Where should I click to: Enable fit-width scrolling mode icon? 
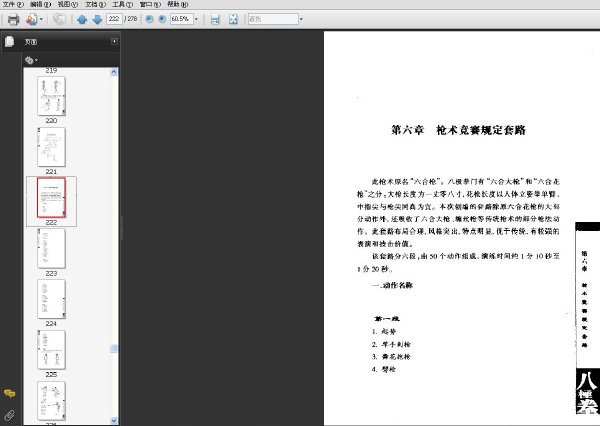point(215,19)
